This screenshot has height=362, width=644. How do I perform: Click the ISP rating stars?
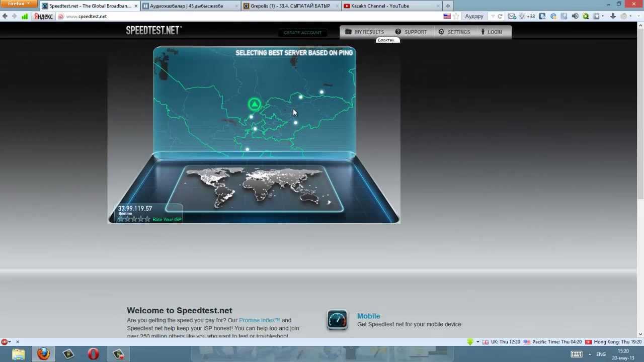(x=134, y=219)
